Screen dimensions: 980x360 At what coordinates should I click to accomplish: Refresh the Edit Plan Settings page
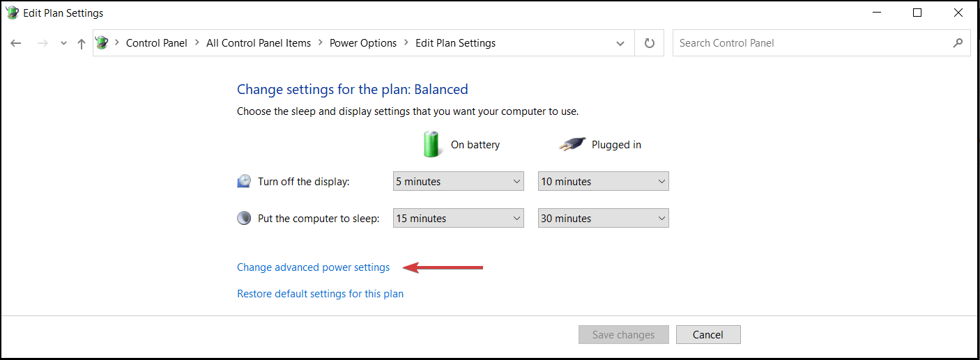pos(650,43)
